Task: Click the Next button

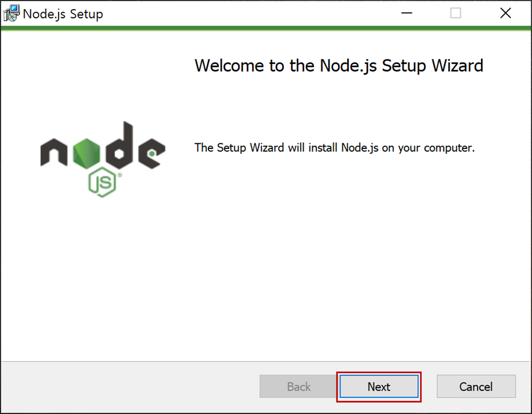Action: click(x=379, y=386)
